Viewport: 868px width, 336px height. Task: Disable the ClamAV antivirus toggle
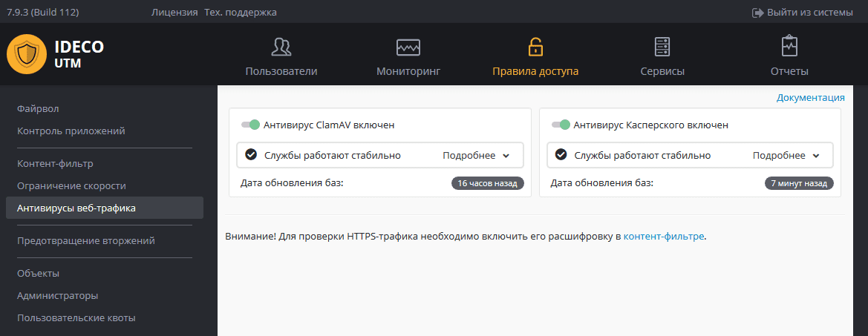(x=251, y=125)
